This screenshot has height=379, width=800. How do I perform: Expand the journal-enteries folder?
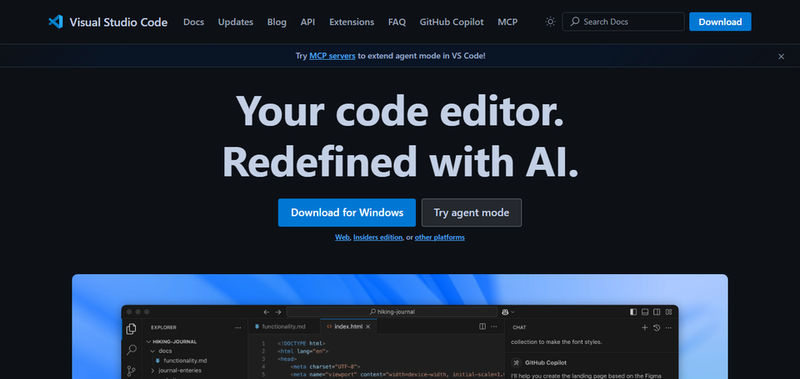(152, 370)
